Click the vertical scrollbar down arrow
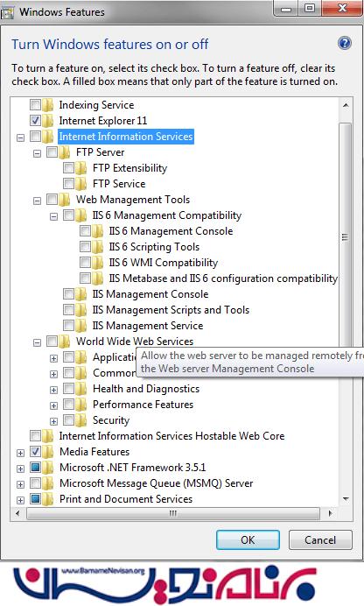The image size is (364, 606). click(x=346, y=499)
